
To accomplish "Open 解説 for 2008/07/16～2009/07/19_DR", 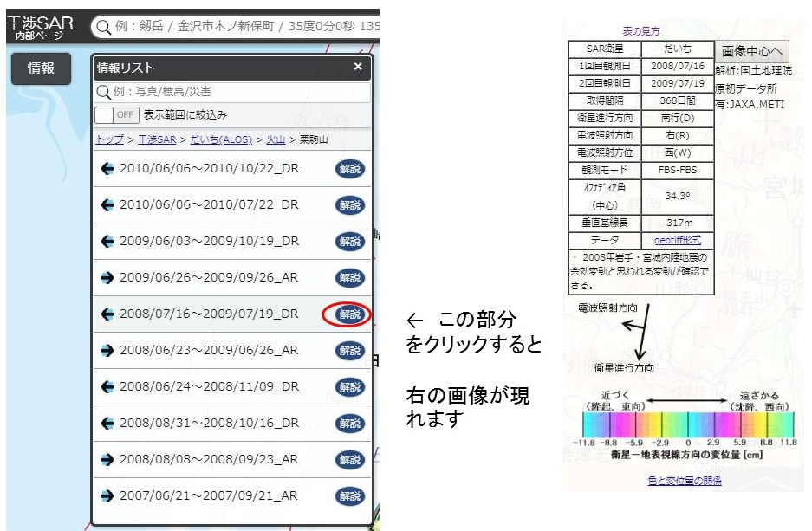I will (x=349, y=314).
